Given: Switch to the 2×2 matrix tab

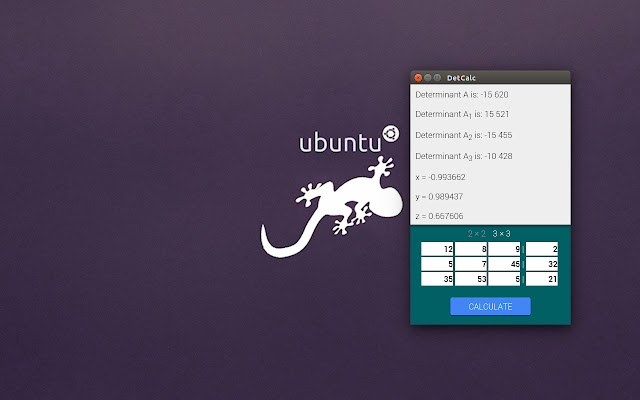Looking at the screenshot, I should click(x=477, y=233).
